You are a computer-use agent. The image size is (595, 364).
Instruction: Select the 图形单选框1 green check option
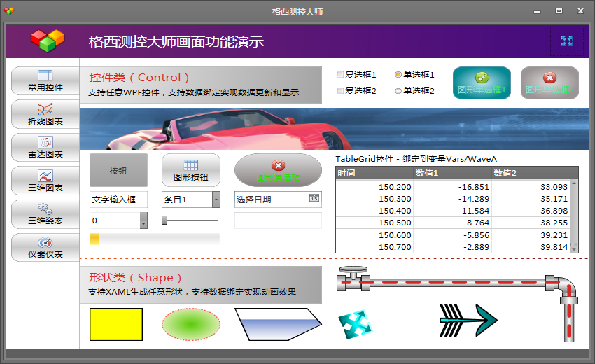coord(482,83)
